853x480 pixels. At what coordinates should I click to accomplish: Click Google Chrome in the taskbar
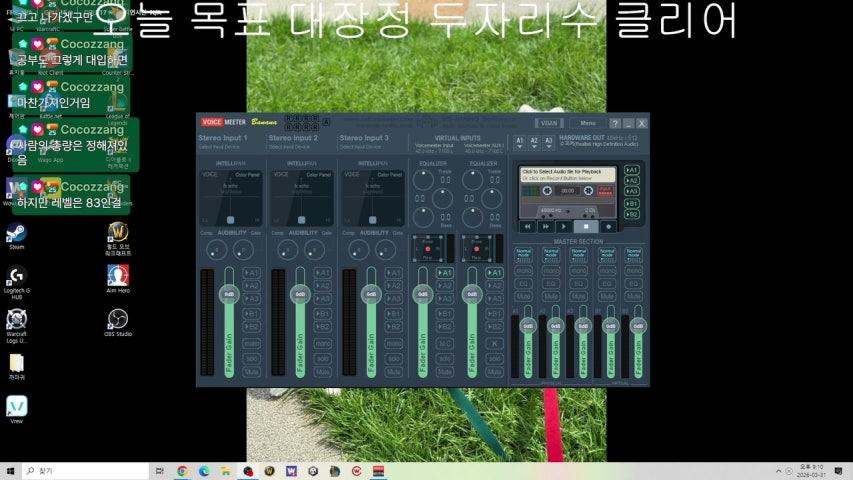(182, 470)
